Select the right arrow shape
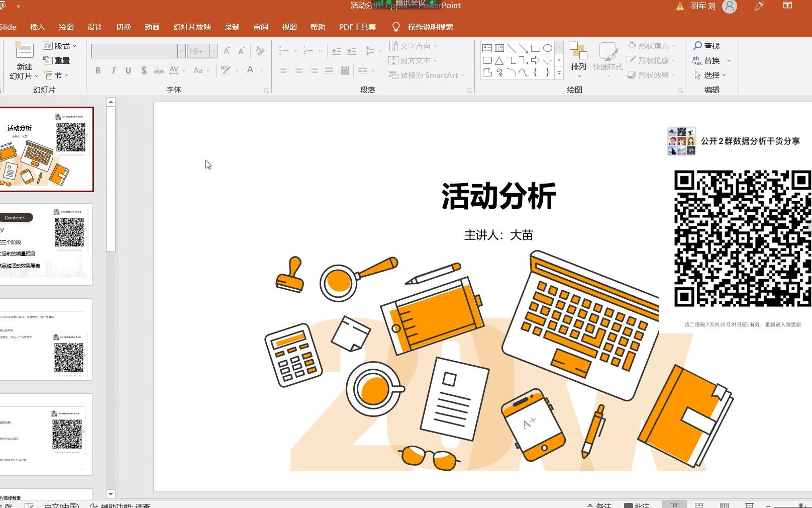Image resolution: width=812 pixels, height=508 pixels. (536, 60)
